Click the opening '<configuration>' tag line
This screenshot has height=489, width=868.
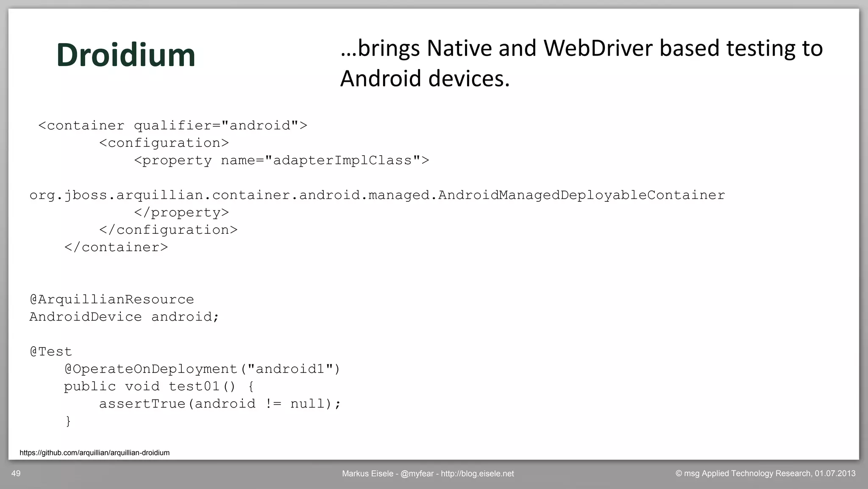click(164, 143)
